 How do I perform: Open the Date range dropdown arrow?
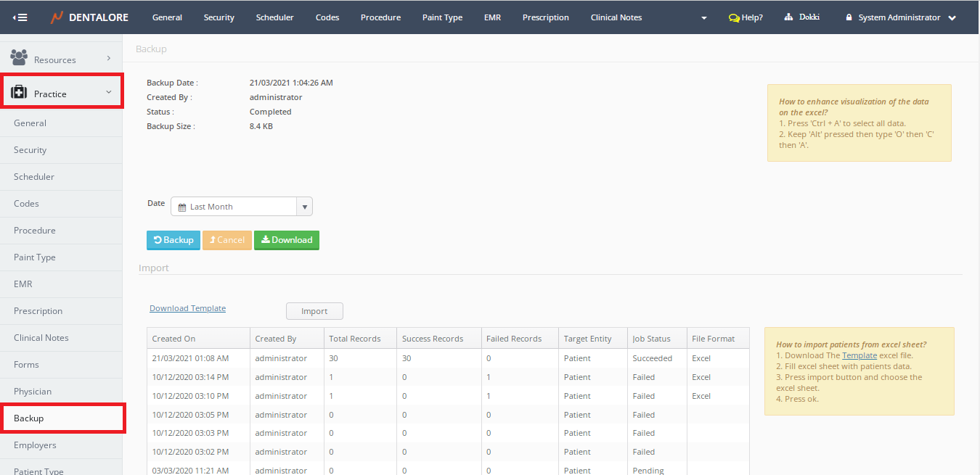point(305,207)
